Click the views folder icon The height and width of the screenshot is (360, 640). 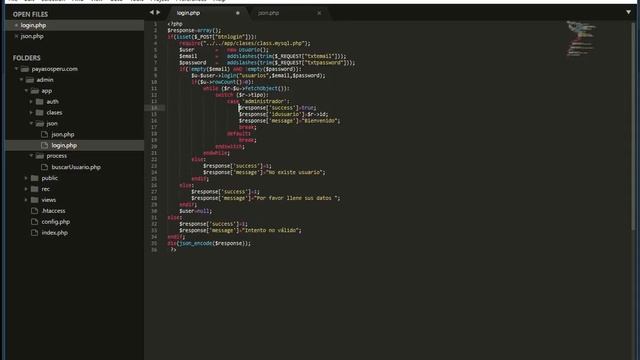click(x=35, y=200)
